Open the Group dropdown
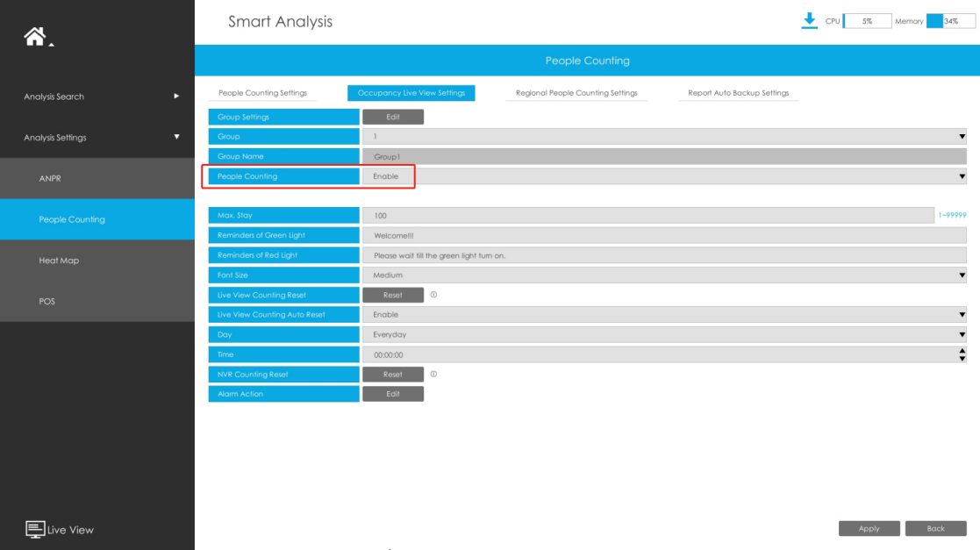Image resolution: width=980 pixels, height=550 pixels. pyautogui.click(x=664, y=136)
